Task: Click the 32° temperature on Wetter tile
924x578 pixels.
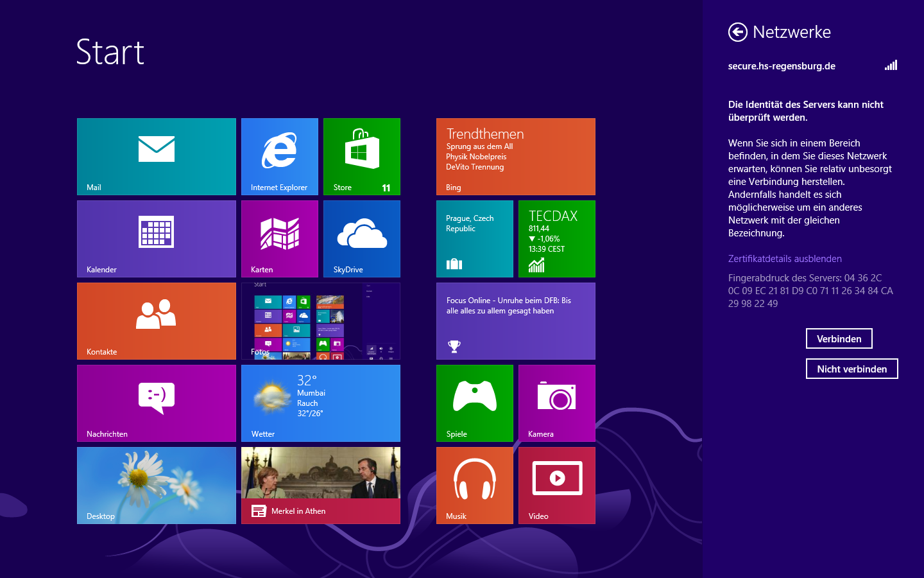Action: (307, 380)
